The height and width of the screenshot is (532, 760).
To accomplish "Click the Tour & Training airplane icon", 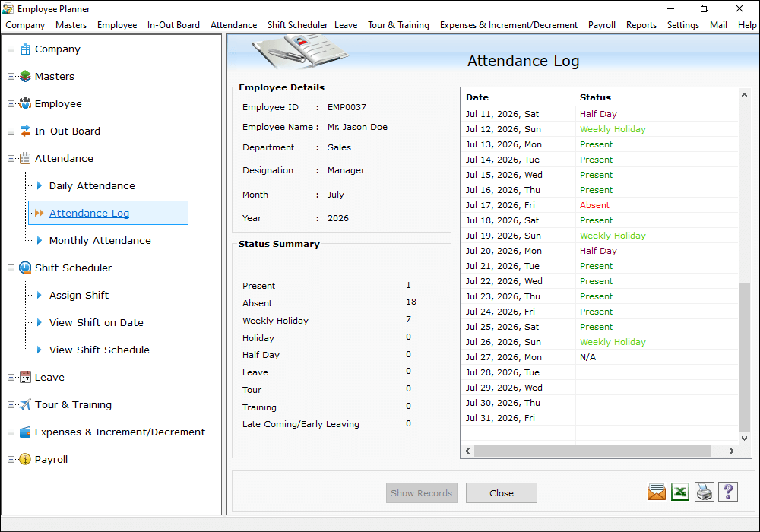I will [x=25, y=404].
